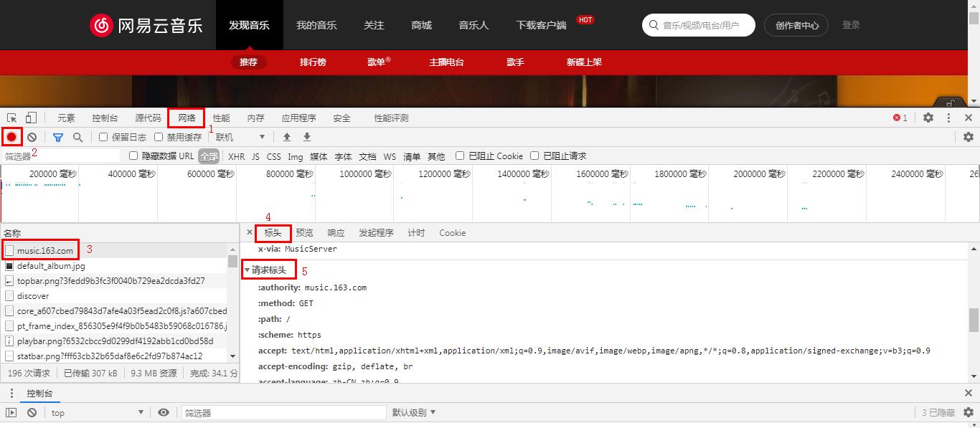Tick the 已阻止 Cookie checkbox
Image resolution: width=980 pixels, height=428 pixels.
pos(460,156)
